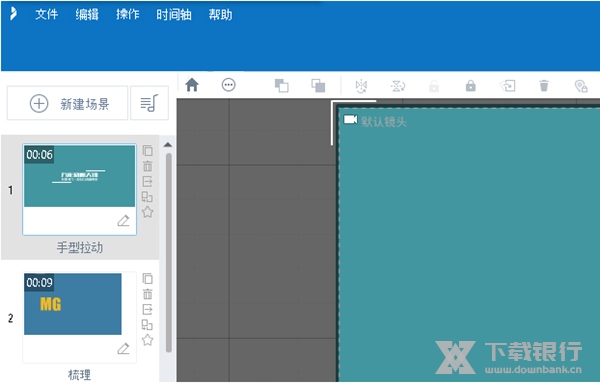This screenshot has height=383, width=600.
Task: Open the 操作 menu
Action: pos(127,15)
